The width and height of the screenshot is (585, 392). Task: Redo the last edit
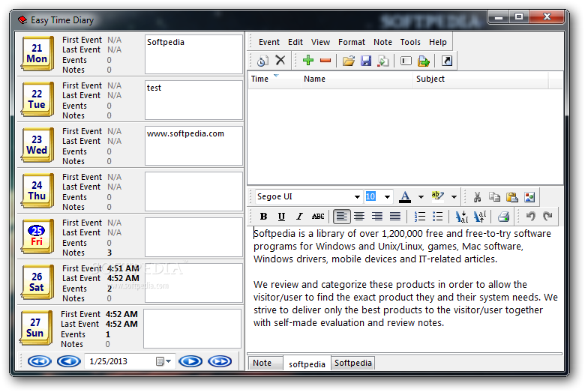point(547,217)
